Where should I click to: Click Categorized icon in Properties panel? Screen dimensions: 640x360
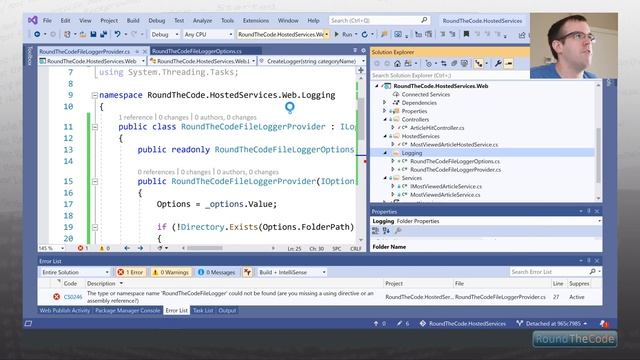tap(376, 231)
